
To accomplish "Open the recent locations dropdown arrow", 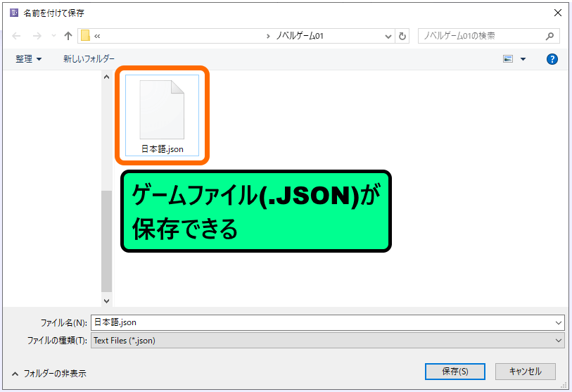I will click(53, 36).
